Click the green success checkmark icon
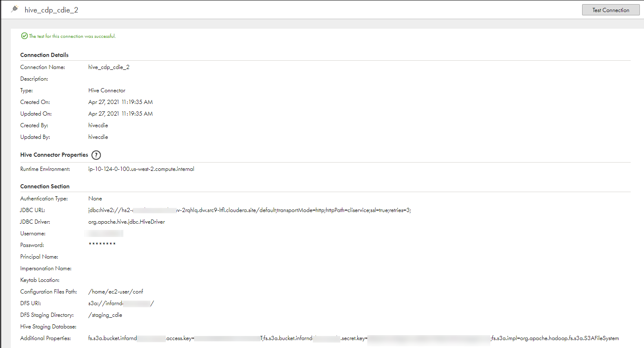Viewport: 644px width, 348px height. 24,36
